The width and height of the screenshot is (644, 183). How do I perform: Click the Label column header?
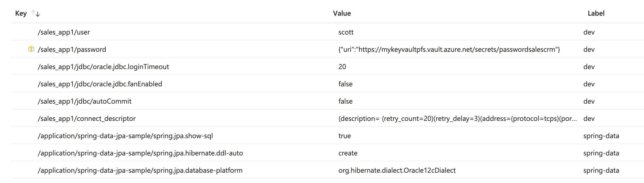pos(596,13)
